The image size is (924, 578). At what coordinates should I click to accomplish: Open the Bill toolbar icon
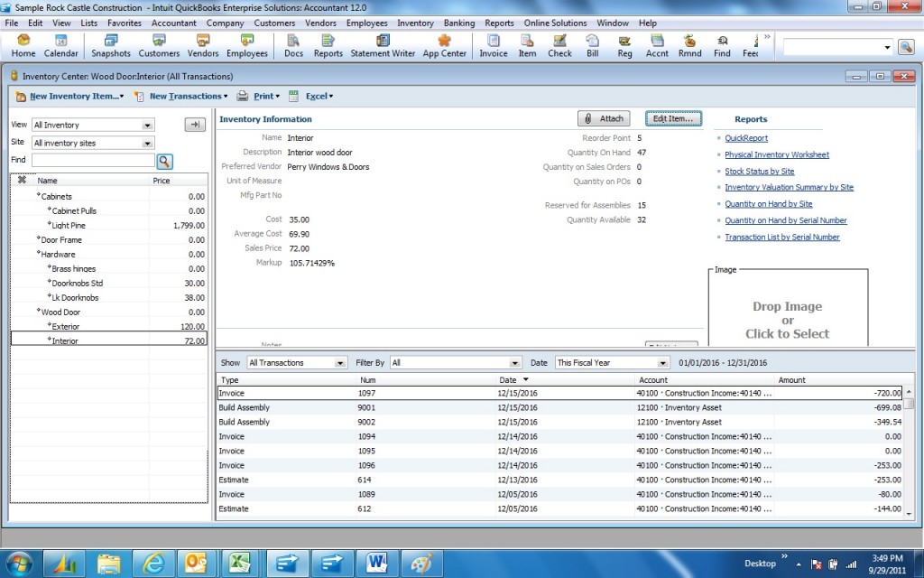tap(592, 45)
